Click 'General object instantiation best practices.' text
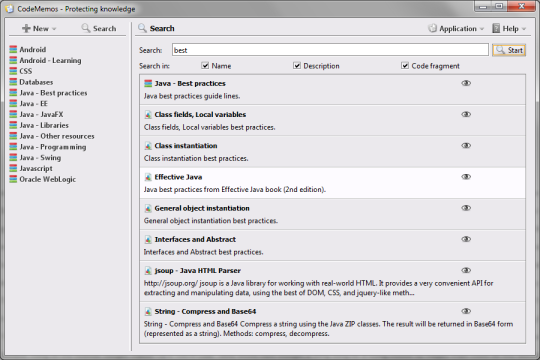This screenshot has height=360, width=540. (210, 221)
